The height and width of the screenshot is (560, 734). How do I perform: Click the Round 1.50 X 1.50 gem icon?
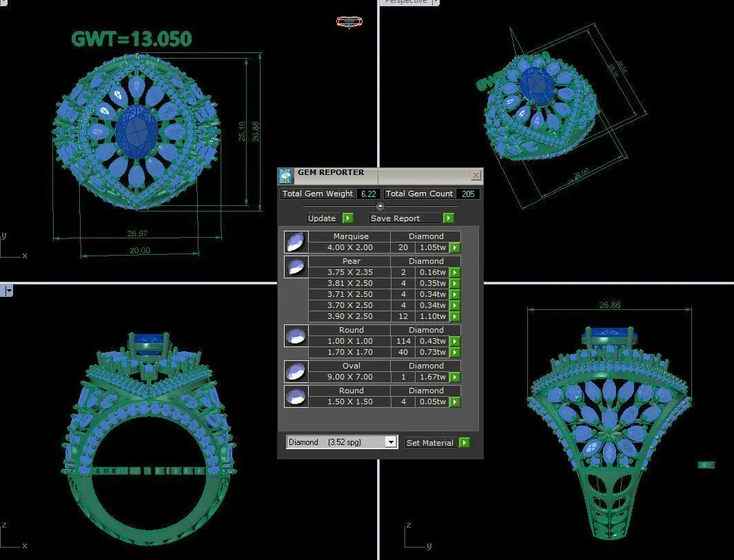pos(296,396)
